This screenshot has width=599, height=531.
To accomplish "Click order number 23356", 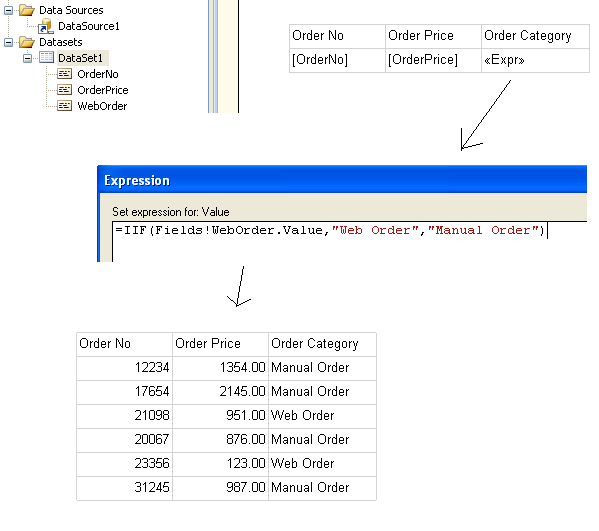I will [x=152, y=464].
